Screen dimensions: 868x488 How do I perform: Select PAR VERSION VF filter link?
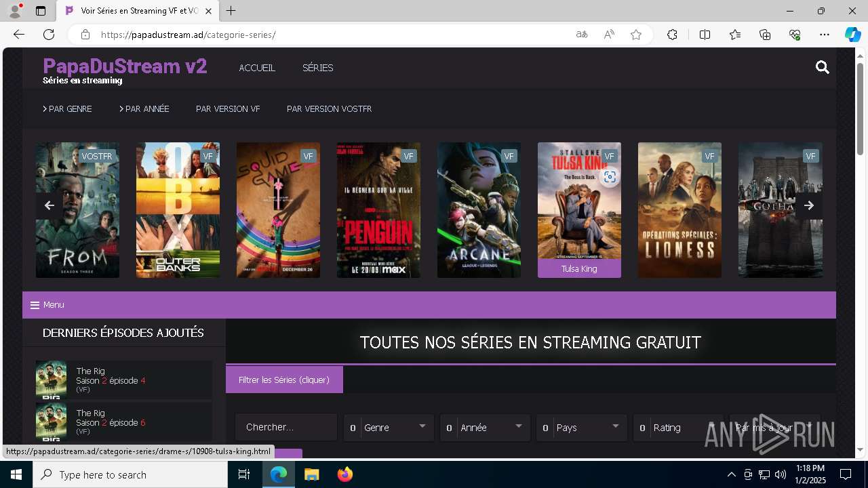tap(228, 108)
